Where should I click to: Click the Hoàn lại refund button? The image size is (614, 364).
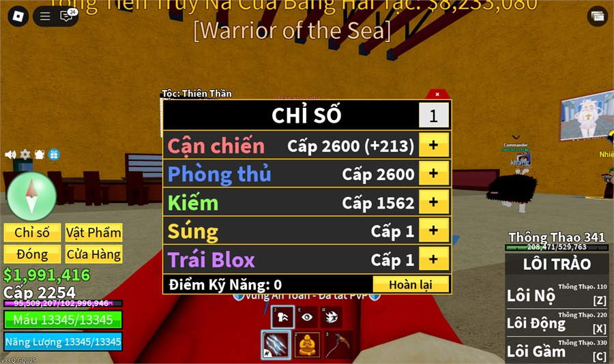click(411, 284)
